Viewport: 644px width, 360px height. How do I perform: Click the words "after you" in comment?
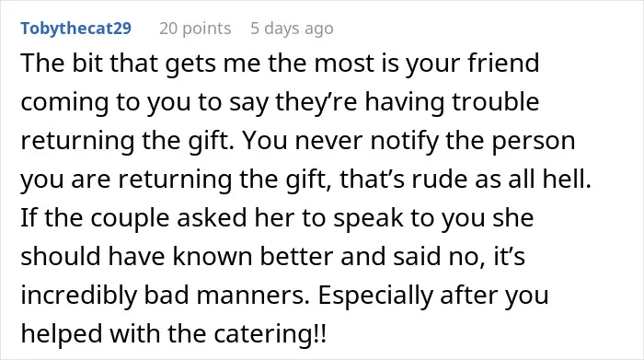[x=494, y=295]
